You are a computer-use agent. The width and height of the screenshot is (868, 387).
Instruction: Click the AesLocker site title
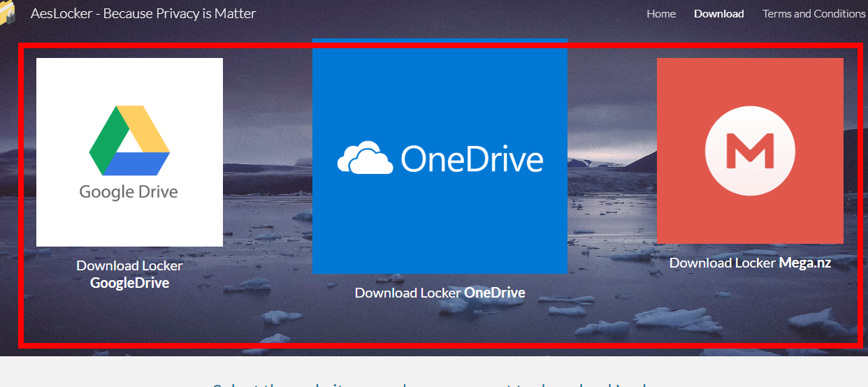(x=143, y=13)
